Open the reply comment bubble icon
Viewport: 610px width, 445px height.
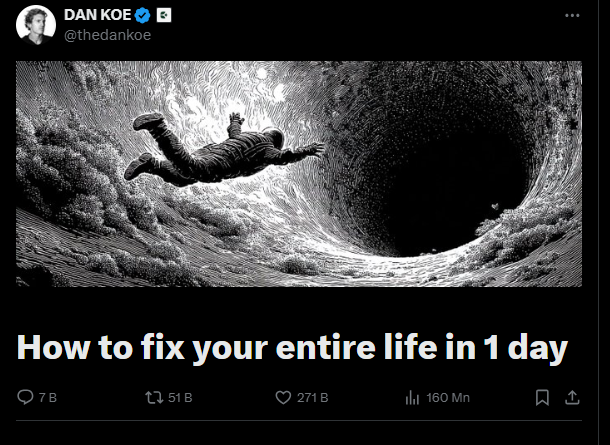(x=25, y=397)
